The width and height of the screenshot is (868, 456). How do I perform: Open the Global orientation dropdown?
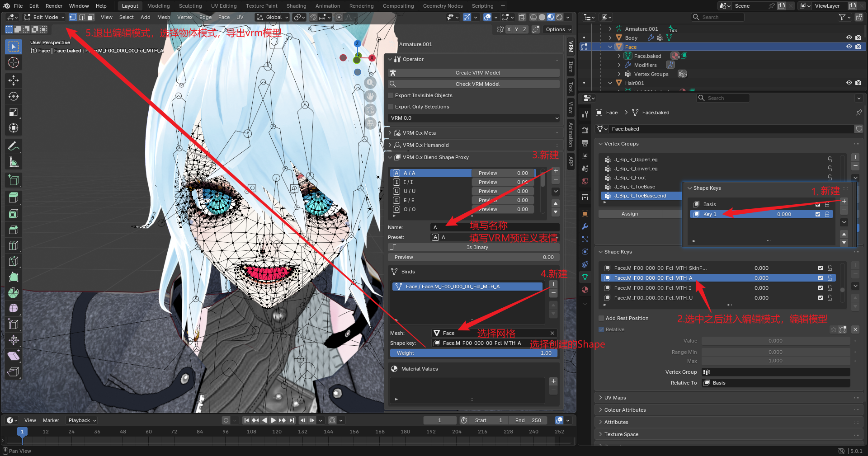(273, 17)
